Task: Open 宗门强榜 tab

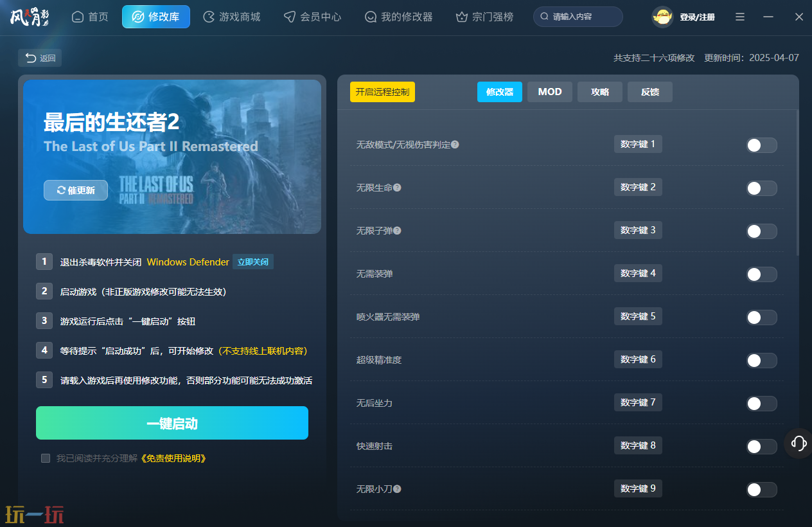Action: 484,17
